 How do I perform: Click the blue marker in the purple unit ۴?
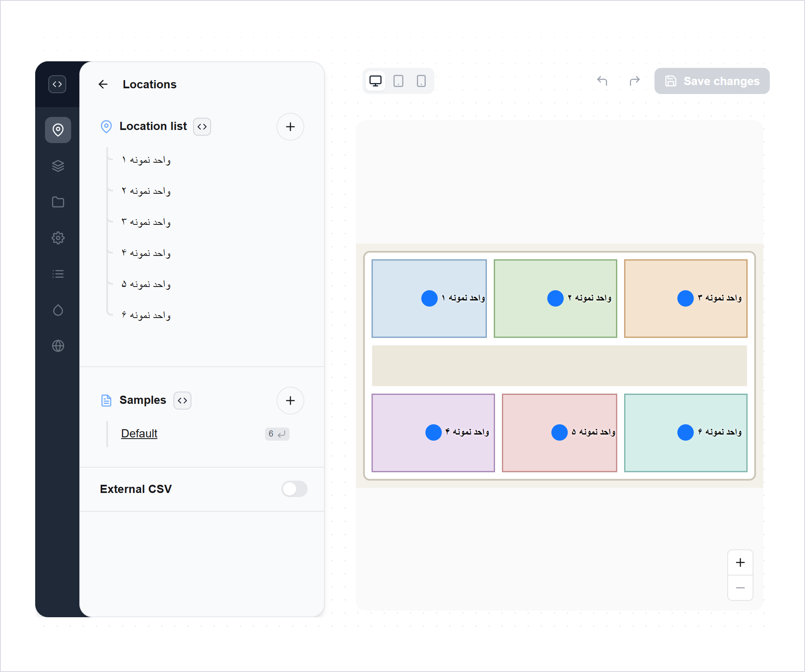coord(434,432)
